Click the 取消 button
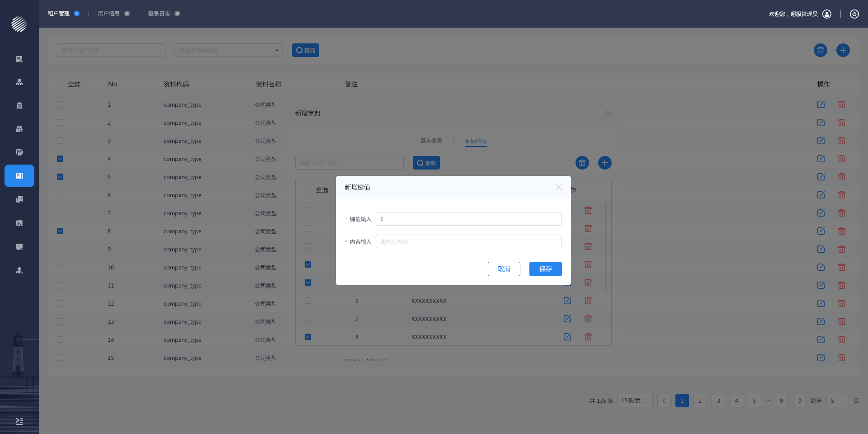Viewport: 868px width, 434px height. click(504, 269)
